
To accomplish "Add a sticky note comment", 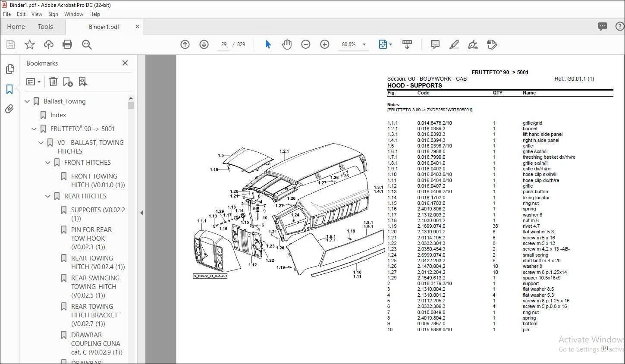I will pyautogui.click(x=435, y=44).
